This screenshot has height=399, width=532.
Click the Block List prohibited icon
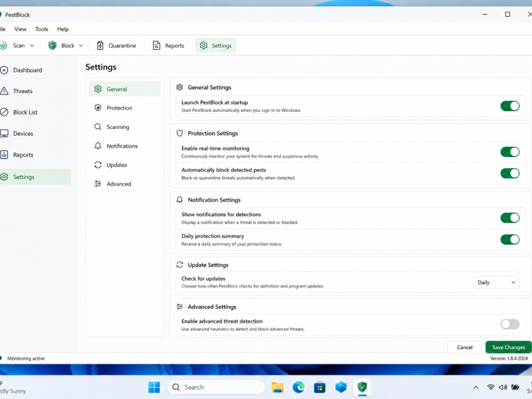coord(4,112)
